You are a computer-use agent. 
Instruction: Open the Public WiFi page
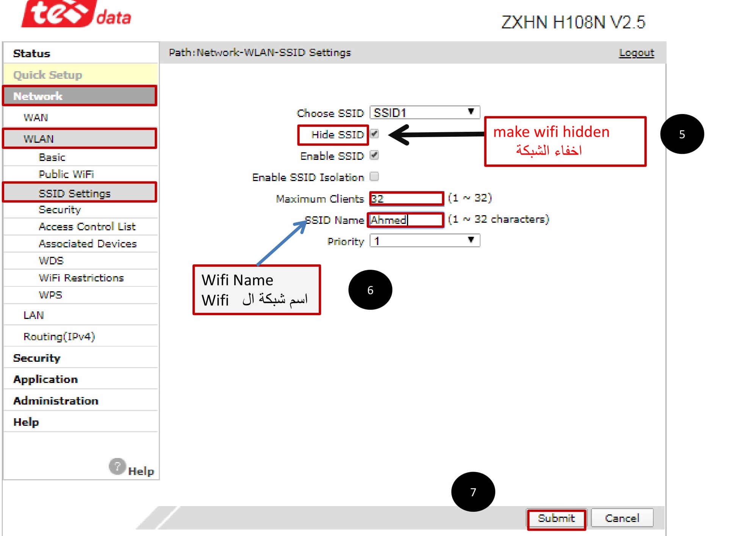coord(80,174)
